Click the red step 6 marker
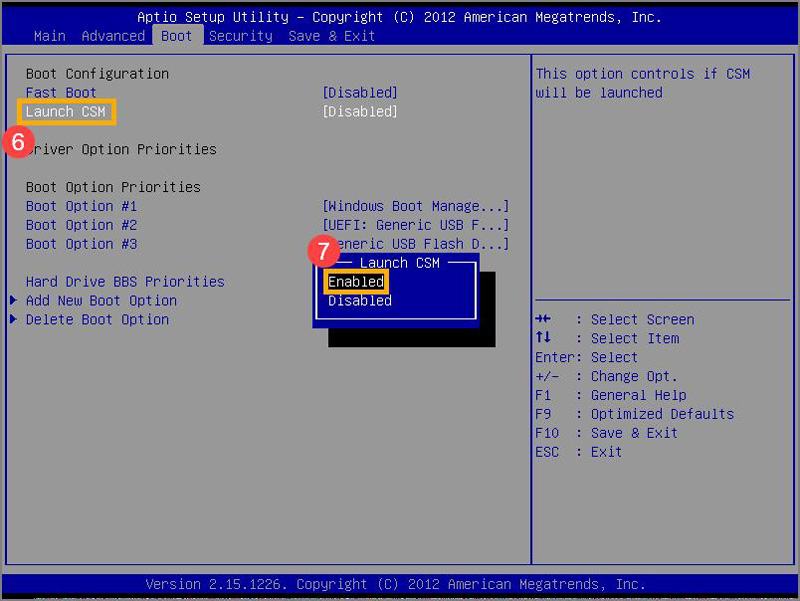The width and height of the screenshot is (800, 601). click(17, 142)
